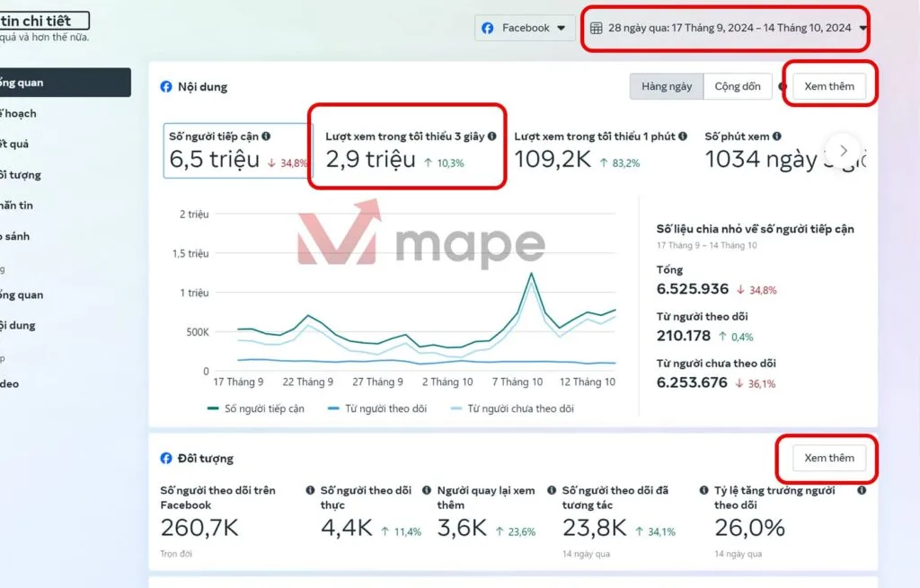920x588 pixels.
Task: Open the Facebook platform dropdown
Action: click(x=526, y=28)
